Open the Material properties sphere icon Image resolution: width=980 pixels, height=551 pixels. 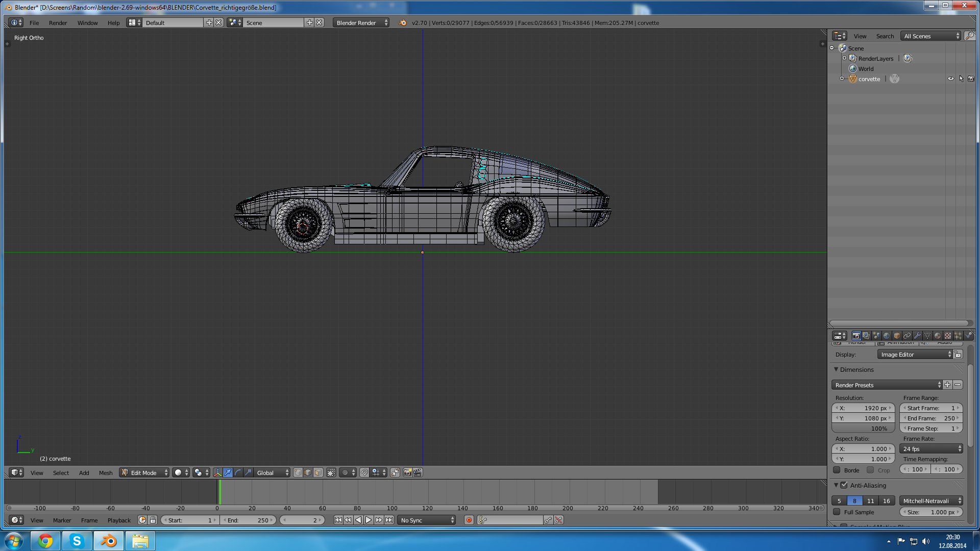(x=938, y=336)
